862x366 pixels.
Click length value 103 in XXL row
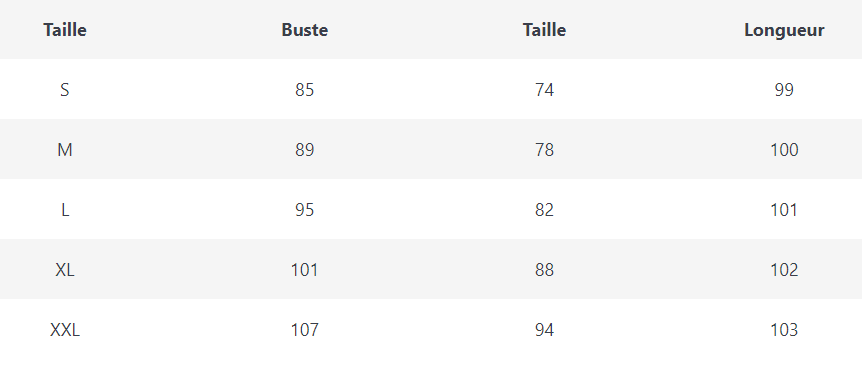tap(784, 330)
